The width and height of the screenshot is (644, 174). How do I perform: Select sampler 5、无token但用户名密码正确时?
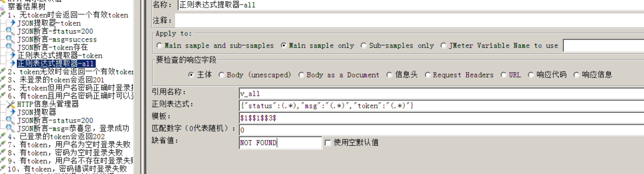(x=70, y=88)
